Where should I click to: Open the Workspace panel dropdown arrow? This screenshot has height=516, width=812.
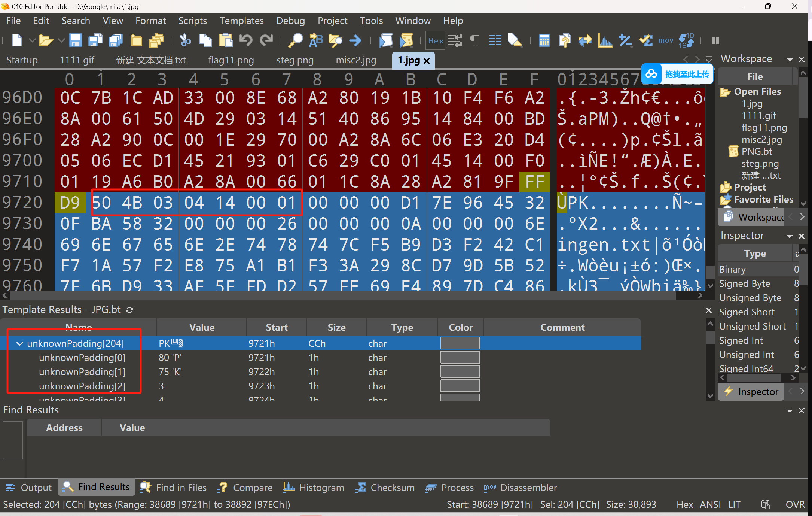790,60
